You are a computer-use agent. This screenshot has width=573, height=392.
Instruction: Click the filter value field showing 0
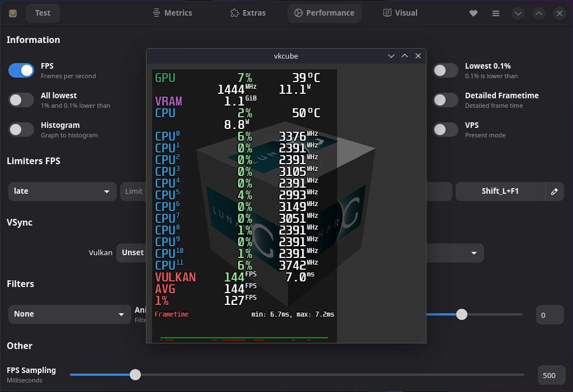pos(550,314)
